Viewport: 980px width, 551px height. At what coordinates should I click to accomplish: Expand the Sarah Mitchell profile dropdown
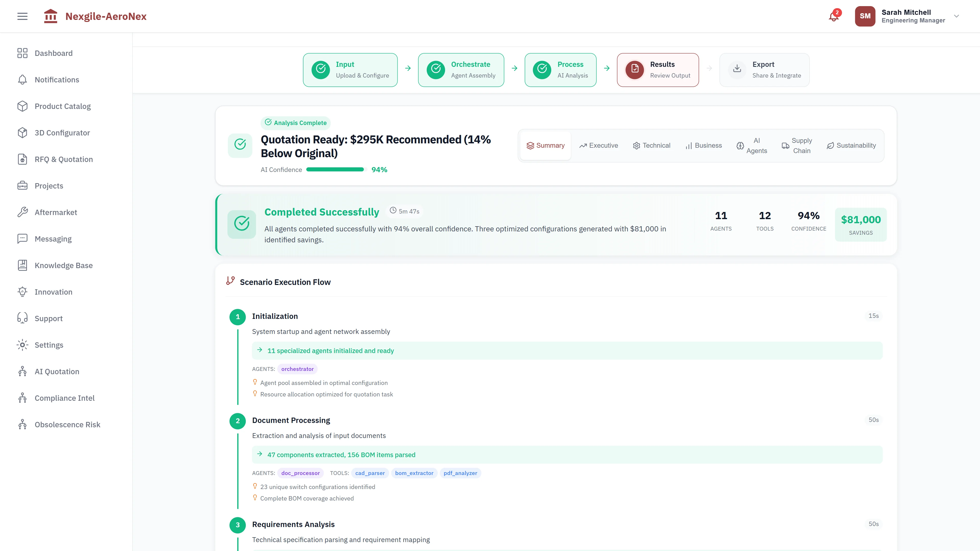click(x=956, y=16)
